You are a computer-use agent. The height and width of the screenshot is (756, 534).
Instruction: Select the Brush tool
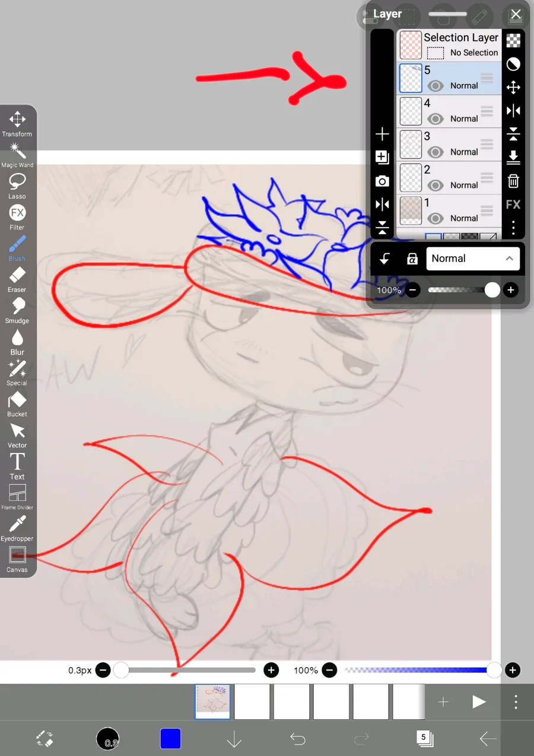click(x=17, y=248)
